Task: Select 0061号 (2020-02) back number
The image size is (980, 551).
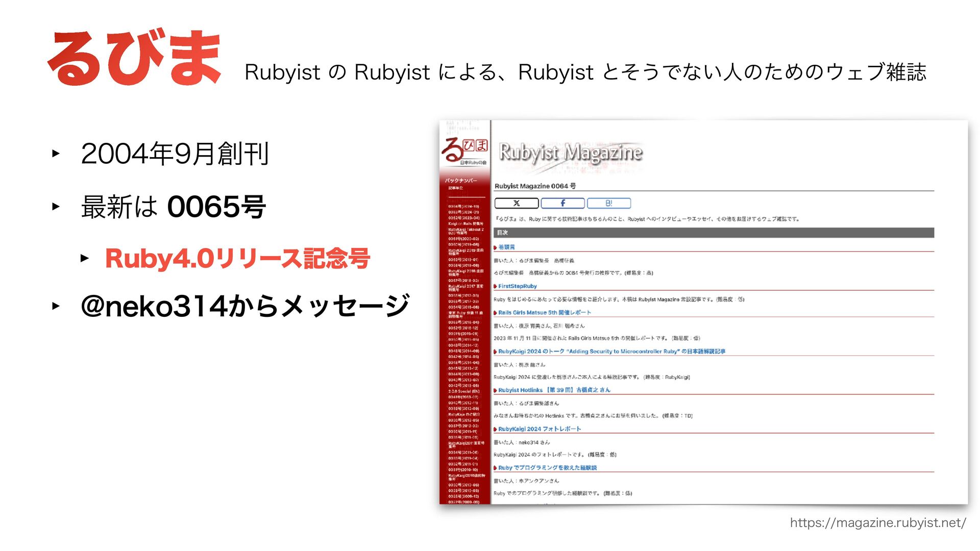Action: (x=463, y=239)
